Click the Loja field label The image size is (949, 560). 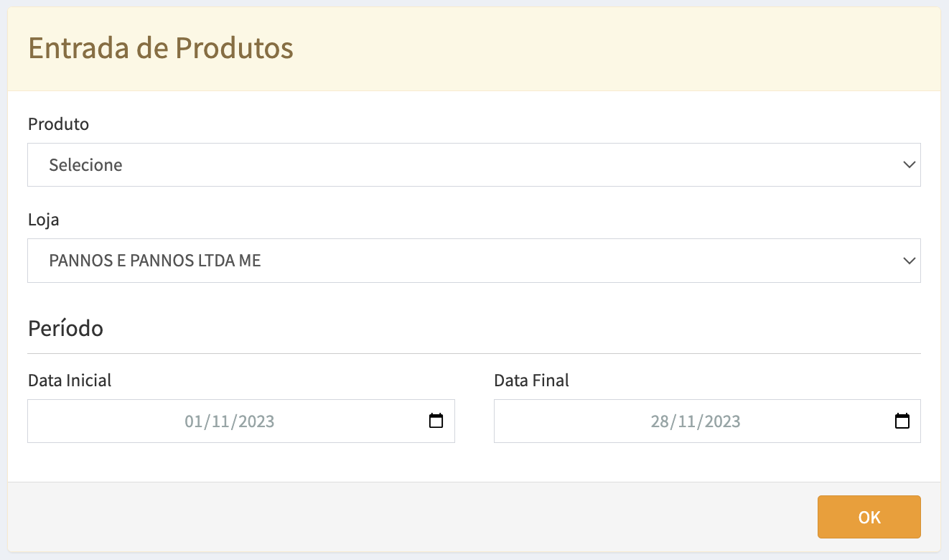pyautogui.click(x=43, y=220)
